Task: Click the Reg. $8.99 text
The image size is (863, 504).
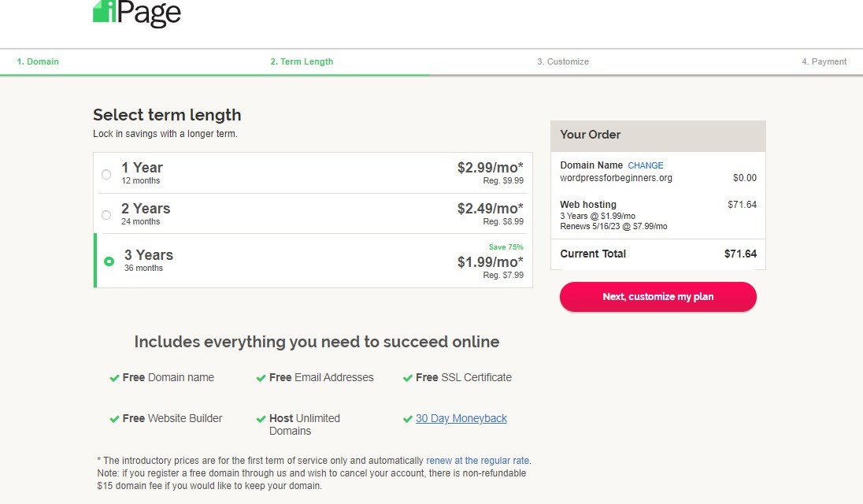Action: tap(504, 221)
